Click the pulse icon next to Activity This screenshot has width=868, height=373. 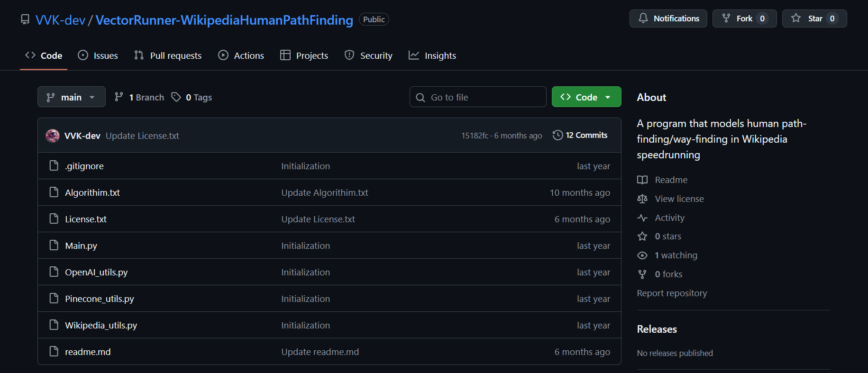tap(642, 218)
